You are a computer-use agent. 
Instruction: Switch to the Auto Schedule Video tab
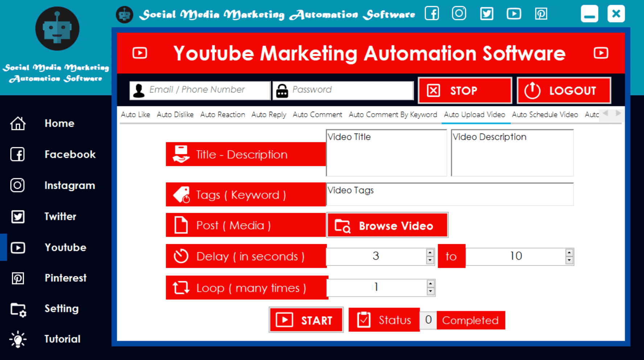[545, 115]
